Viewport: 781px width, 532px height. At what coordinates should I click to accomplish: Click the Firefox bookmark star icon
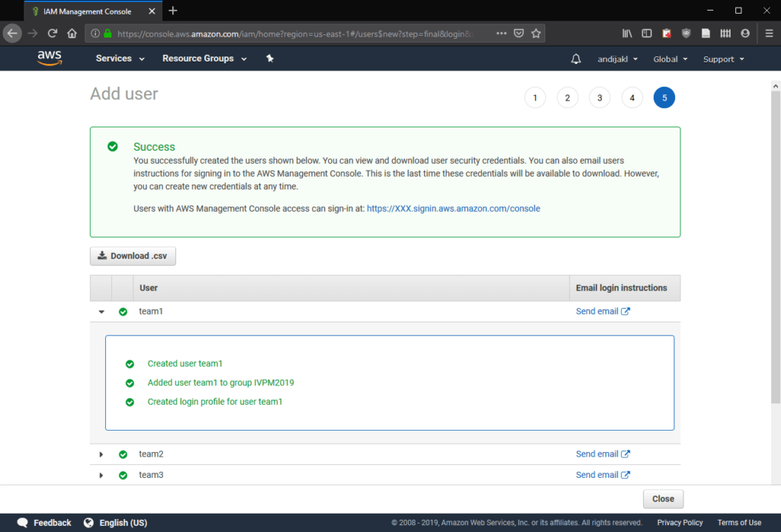[x=536, y=34]
